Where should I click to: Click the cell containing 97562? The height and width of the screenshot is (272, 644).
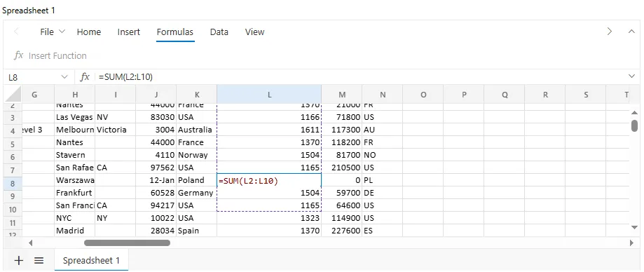point(156,168)
